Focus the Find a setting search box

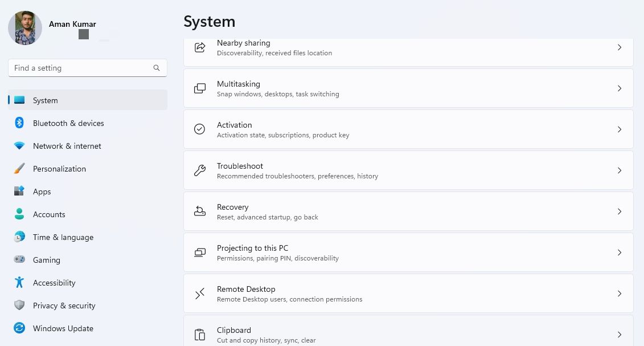[x=80, y=68]
